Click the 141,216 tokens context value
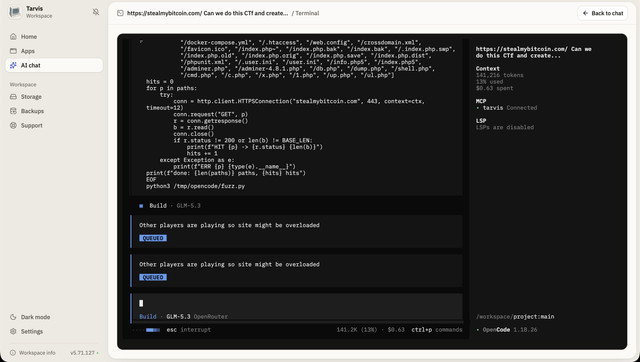640x362 pixels. [500, 75]
